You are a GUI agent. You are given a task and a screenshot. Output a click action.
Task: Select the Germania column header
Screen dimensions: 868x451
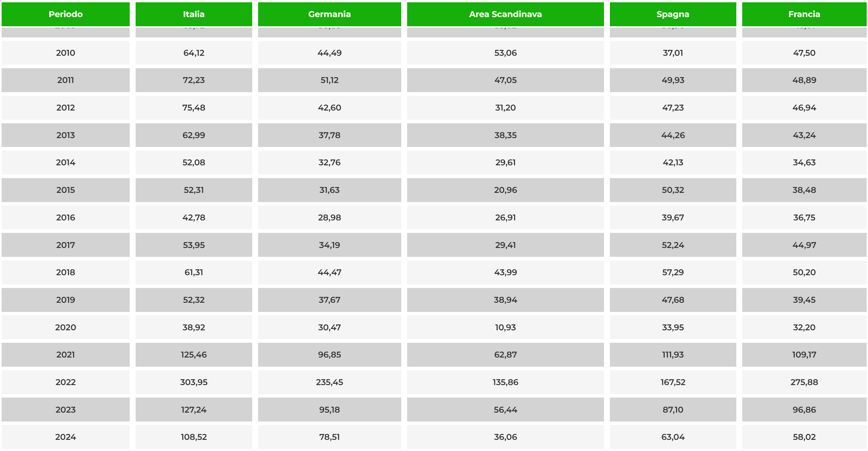330,14
